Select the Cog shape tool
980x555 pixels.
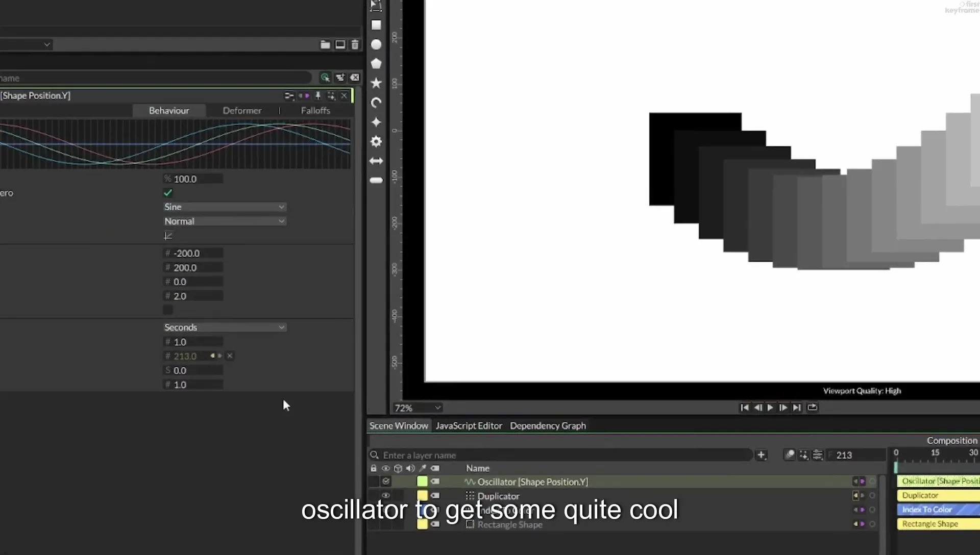pyautogui.click(x=376, y=141)
